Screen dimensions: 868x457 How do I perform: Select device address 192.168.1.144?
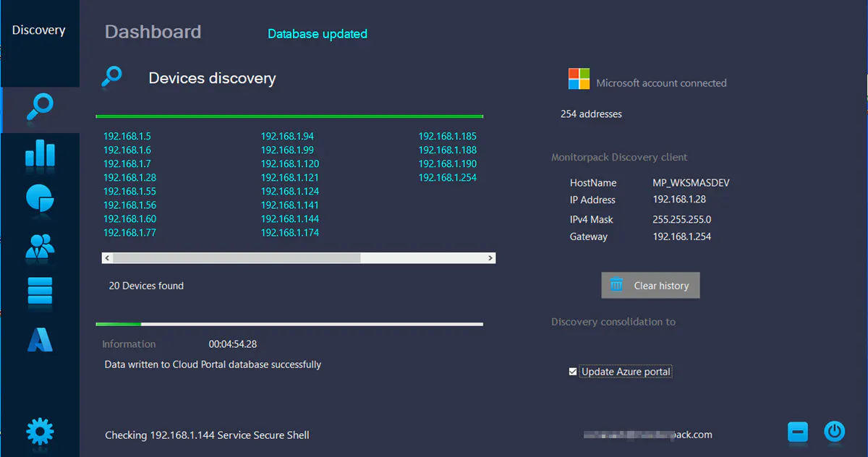click(290, 218)
